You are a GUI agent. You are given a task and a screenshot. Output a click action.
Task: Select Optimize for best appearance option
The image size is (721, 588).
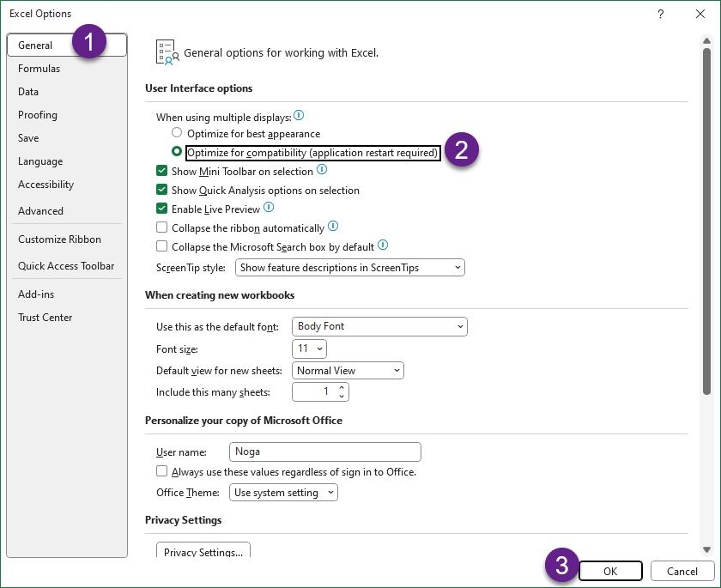tap(177, 134)
